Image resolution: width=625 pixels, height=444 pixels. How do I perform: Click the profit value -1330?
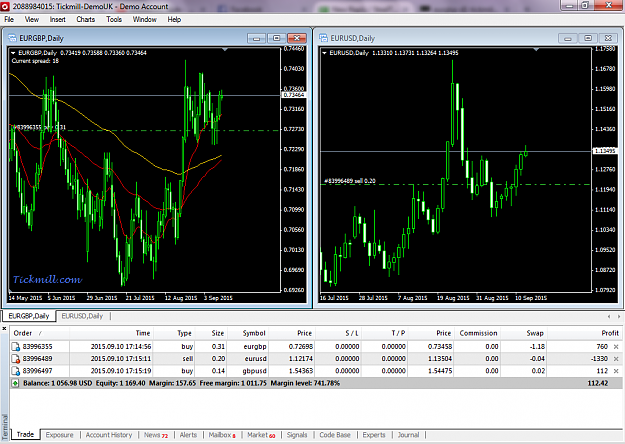[x=599, y=359]
